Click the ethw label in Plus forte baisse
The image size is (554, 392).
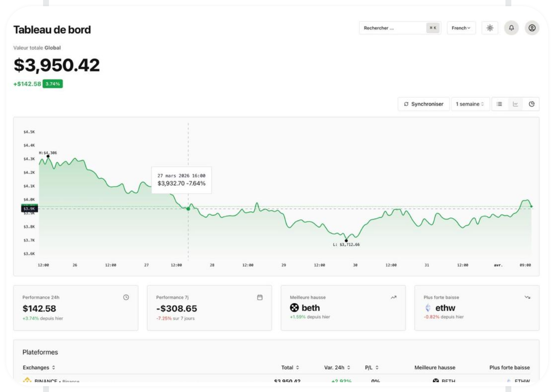coord(445,308)
